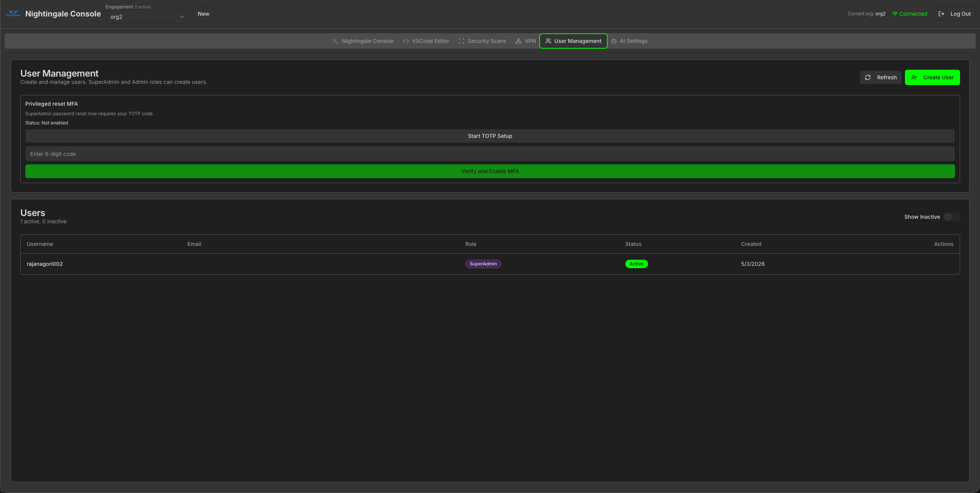The height and width of the screenshot is (493, 980).
Task: Focus the Enter 6-digit code field
Action: [490, 154]
